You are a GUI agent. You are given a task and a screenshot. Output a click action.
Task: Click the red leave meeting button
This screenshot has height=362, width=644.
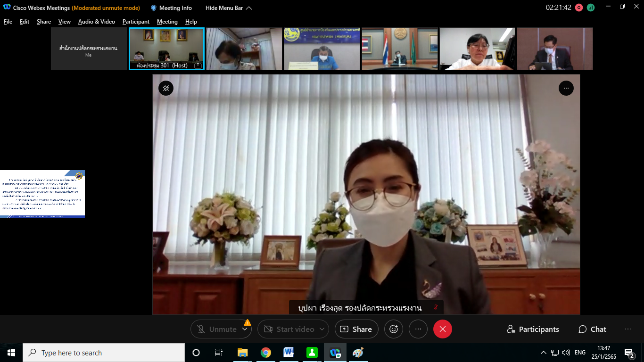click(442, 329)
